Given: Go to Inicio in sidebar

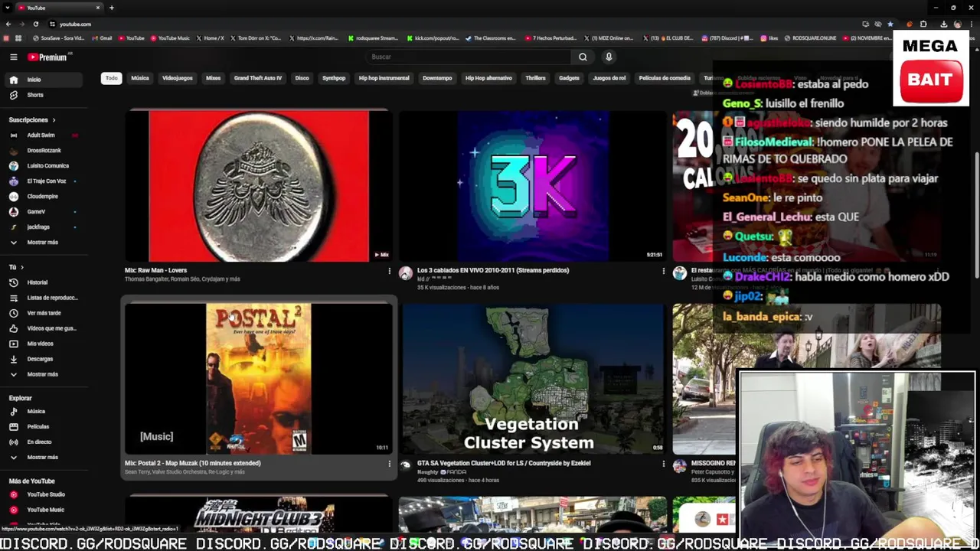Looking at the screenshot, I should click(x=44, y=80).
